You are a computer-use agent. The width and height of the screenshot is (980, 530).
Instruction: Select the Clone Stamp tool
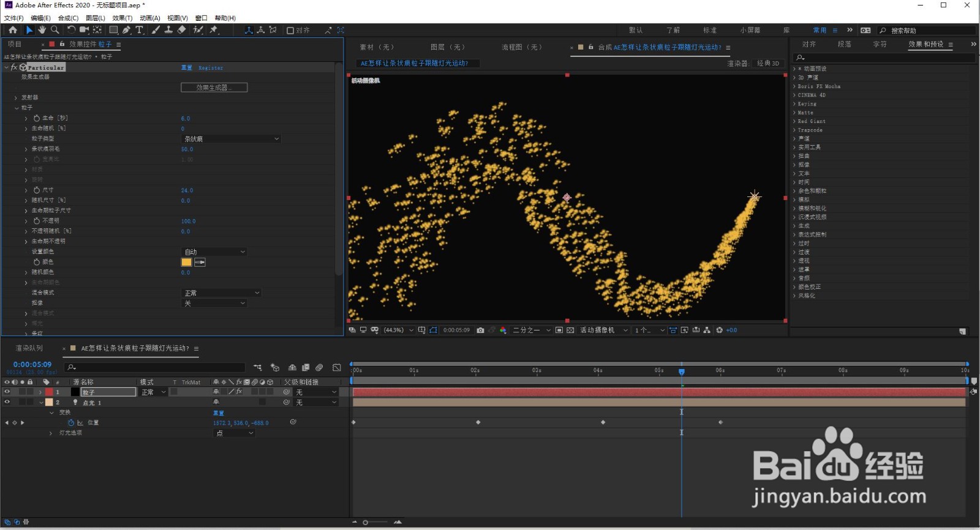click(168, 29)
